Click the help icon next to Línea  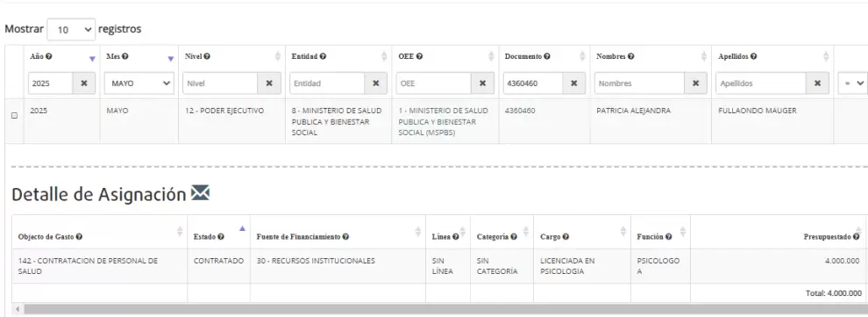456,236
